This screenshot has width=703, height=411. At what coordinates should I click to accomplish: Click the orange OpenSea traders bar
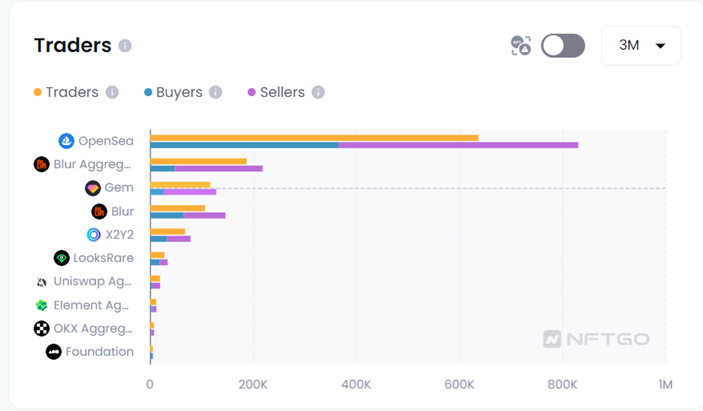(x=314, y=138)
